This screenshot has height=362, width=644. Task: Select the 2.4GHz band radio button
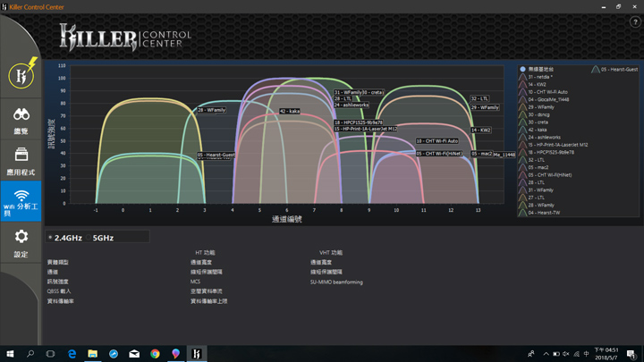[50, 238]
